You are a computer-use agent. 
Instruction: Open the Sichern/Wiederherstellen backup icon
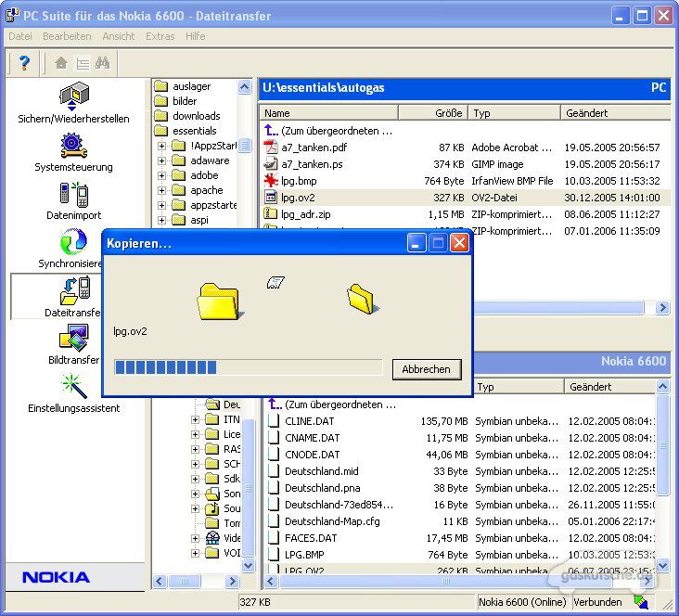click(x=73, y=96)
